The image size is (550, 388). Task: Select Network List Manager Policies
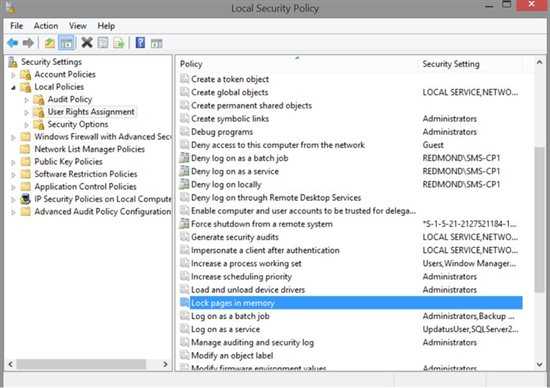coord(89,149)
